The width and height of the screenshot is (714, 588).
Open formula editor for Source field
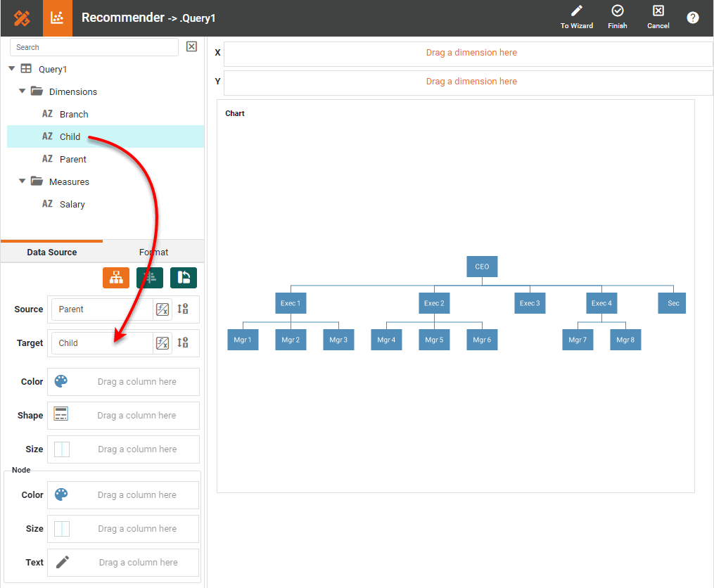pyautogui.click(x=162, y=309)
